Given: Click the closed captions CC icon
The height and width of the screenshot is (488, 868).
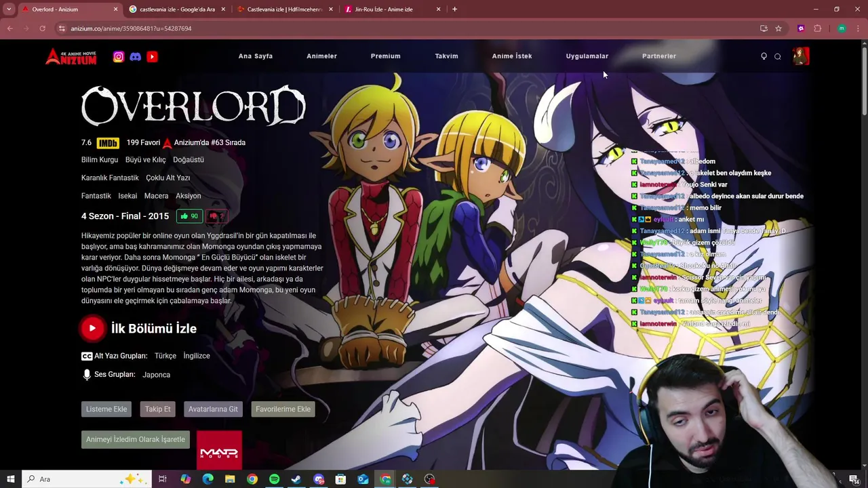Looking at the screenshot, I should pos(87,356).
